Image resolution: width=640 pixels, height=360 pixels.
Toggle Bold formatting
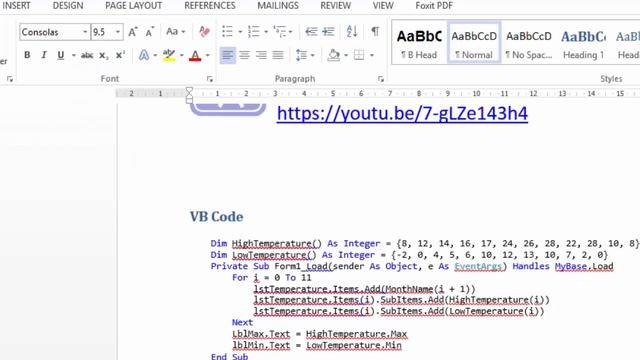(x=27, y=55)
